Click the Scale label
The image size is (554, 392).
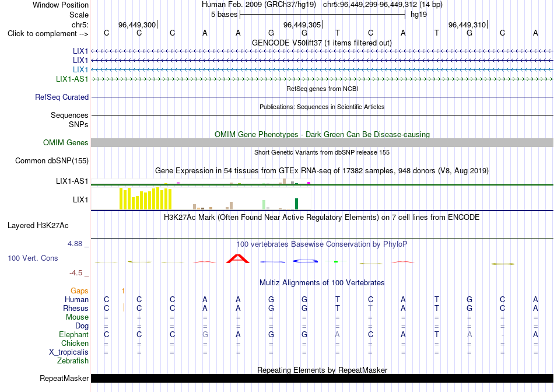point(79,15)
